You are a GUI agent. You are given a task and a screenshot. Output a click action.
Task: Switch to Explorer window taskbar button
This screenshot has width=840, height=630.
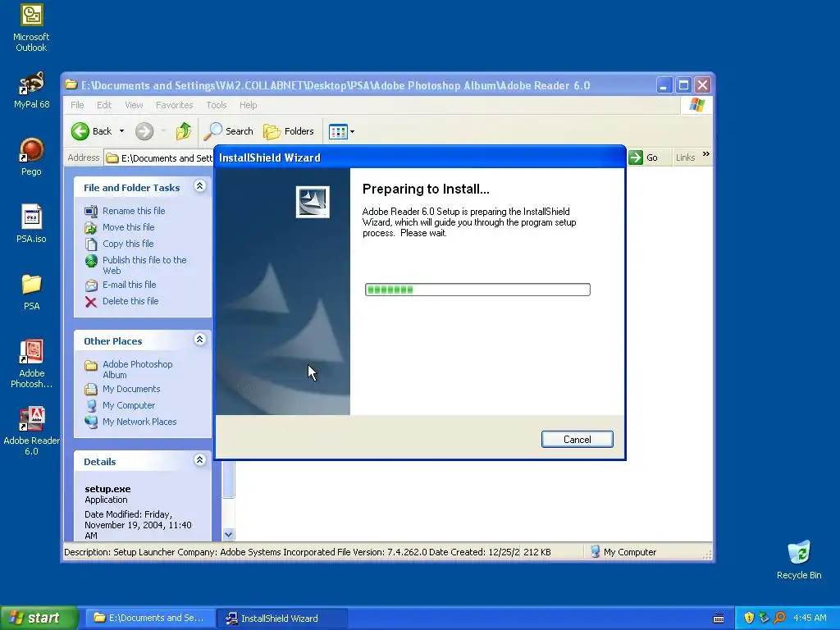pos(149,618)
